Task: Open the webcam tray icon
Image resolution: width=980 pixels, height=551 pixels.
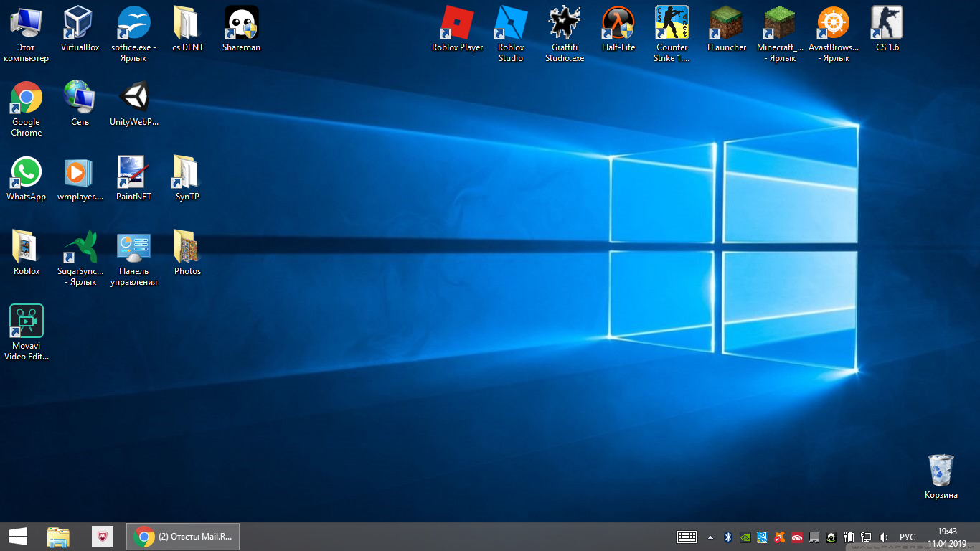Action: pos(831,537)
